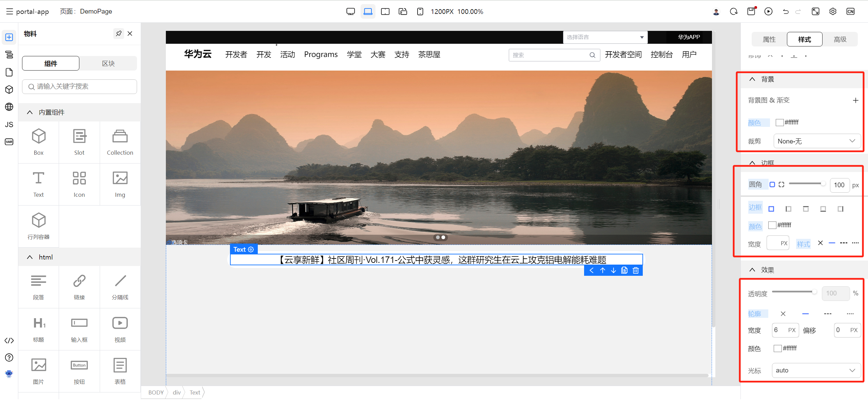Open the 裁剪 None-无 dropdown
The height and width of the screenshot is (403, 868).
[816, 141]
